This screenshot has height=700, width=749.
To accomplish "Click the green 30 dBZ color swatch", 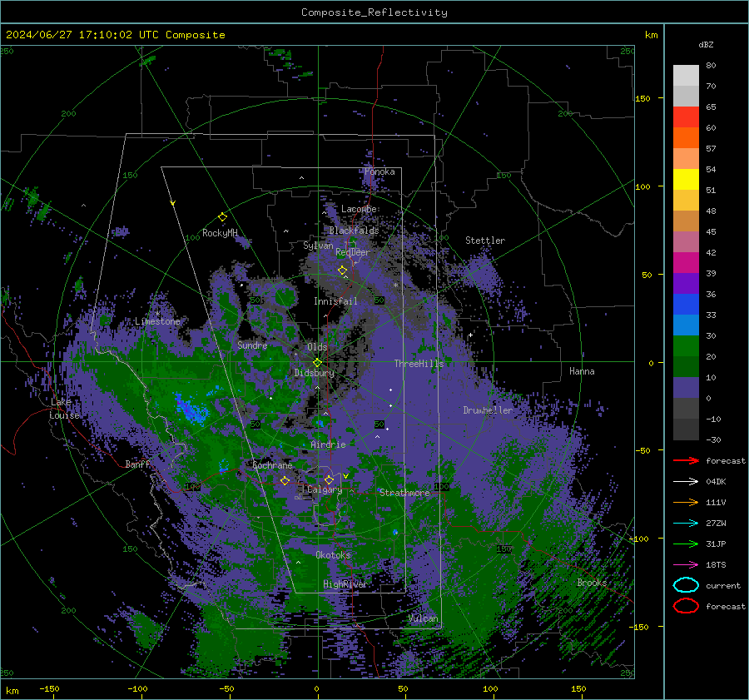I will pos(686,346).
